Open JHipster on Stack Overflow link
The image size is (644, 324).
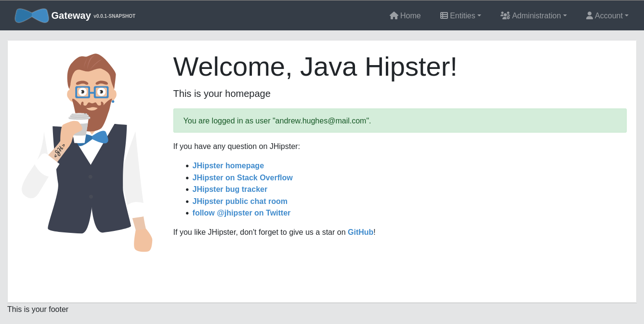point(242,177)
